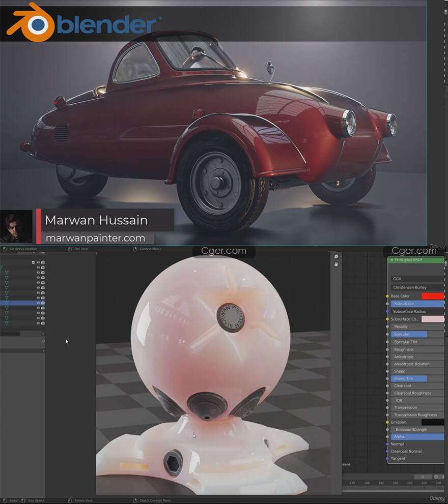Click the Metallic input socket
Viewport: 448px width, 504px height.
click(x=387, y=327)
